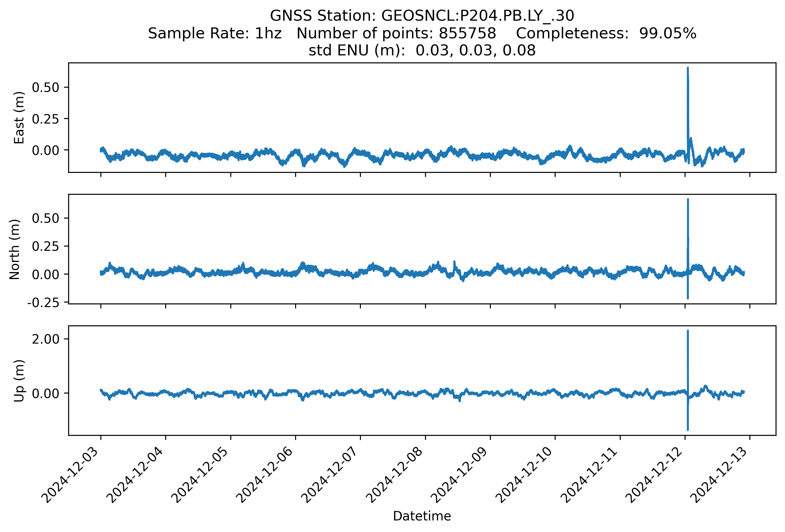Click the std ENU values line
The image size is (785, 532).
tap(422, 51)
